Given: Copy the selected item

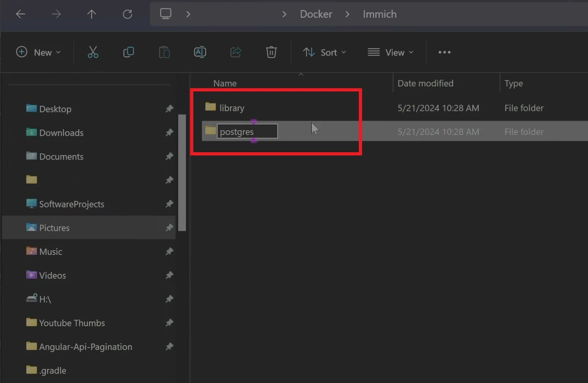Looking at the screenshot, I should tap(128, 52).
